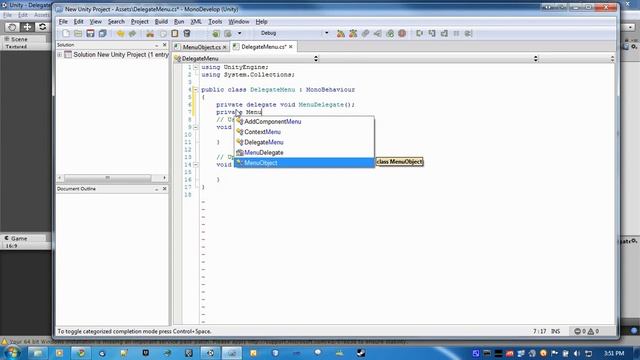Switch to the Game tab in Unity

(x=16, y=238)
